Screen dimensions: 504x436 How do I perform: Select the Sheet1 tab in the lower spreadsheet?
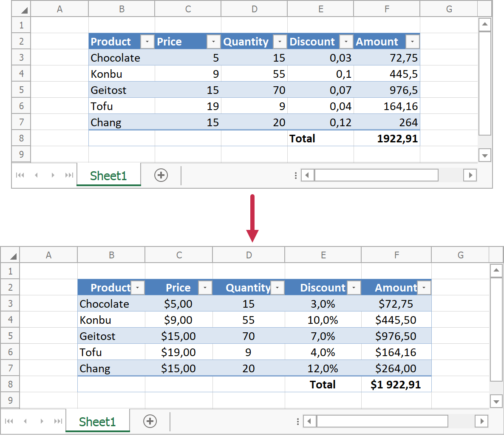97,422
